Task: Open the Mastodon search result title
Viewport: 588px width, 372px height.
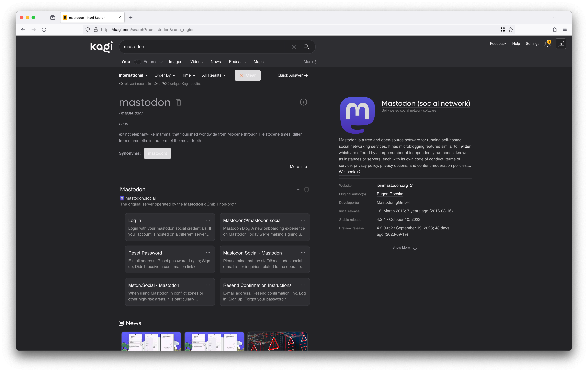Action: tap(133, 189)
